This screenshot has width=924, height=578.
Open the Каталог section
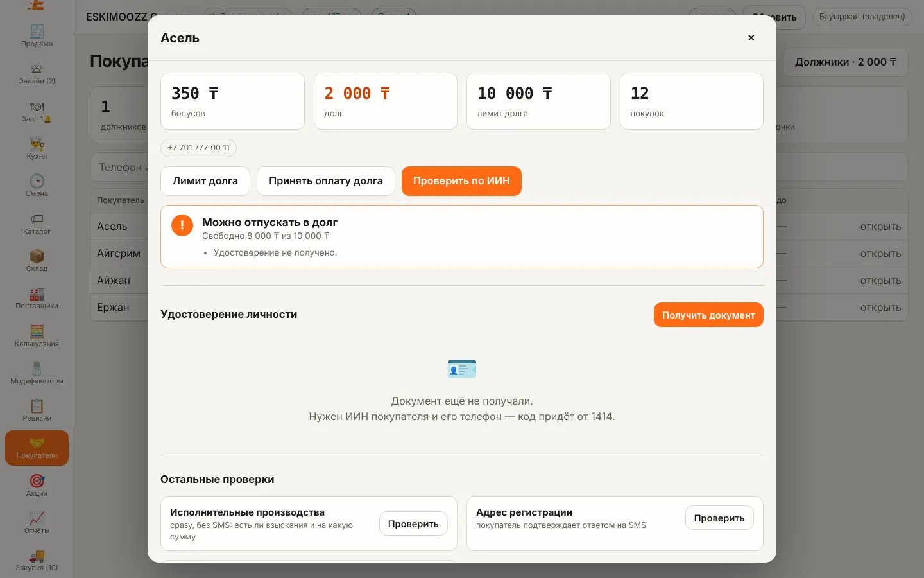[x=37, y=223]
